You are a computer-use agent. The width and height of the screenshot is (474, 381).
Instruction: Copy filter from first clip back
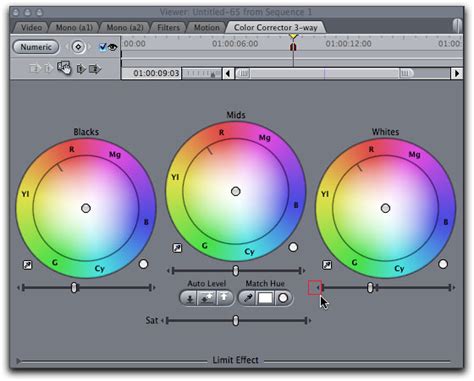[x=49, y=69]
